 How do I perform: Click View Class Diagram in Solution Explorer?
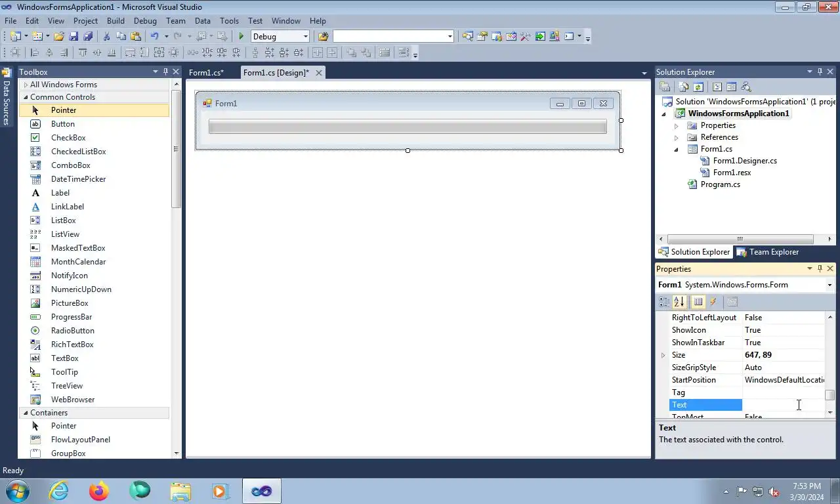(x=745, y=87)
